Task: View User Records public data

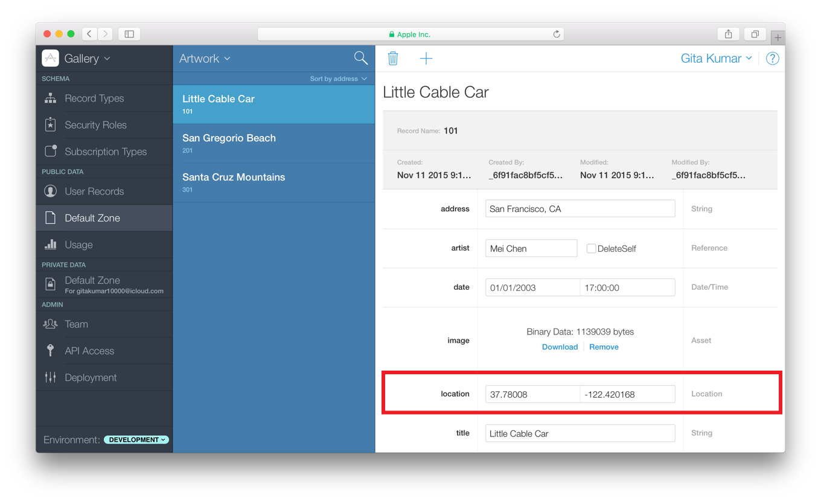Action: [95, 191]
